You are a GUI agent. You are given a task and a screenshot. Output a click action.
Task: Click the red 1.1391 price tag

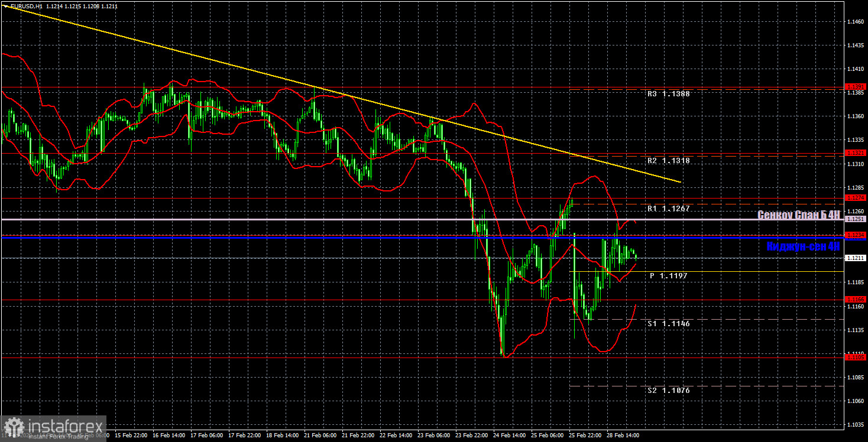coord(856,86)
